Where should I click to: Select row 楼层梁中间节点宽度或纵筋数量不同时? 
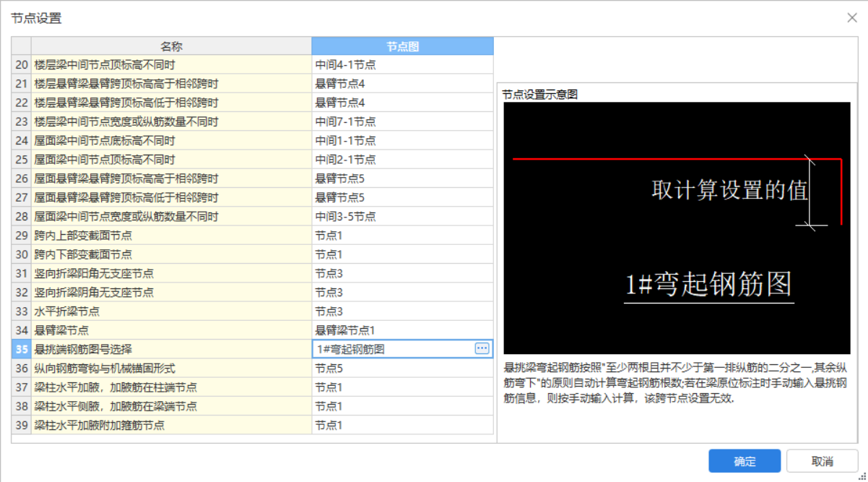171,121
